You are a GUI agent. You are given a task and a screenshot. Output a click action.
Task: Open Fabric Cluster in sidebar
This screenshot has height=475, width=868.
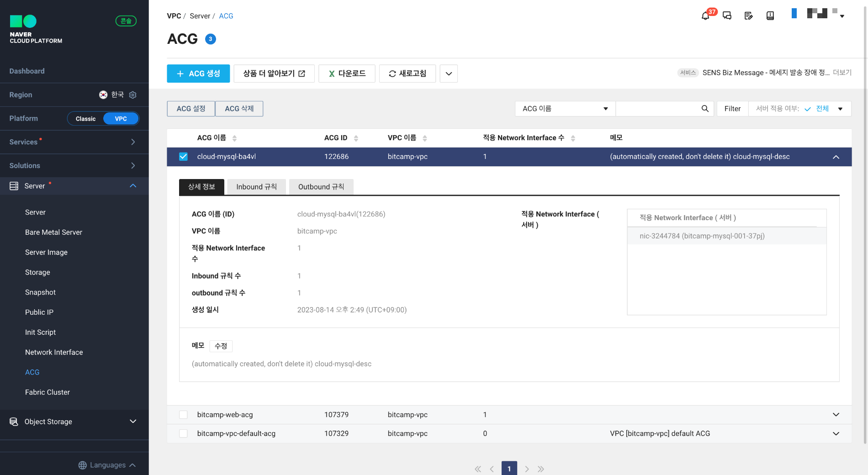(48, 392)
